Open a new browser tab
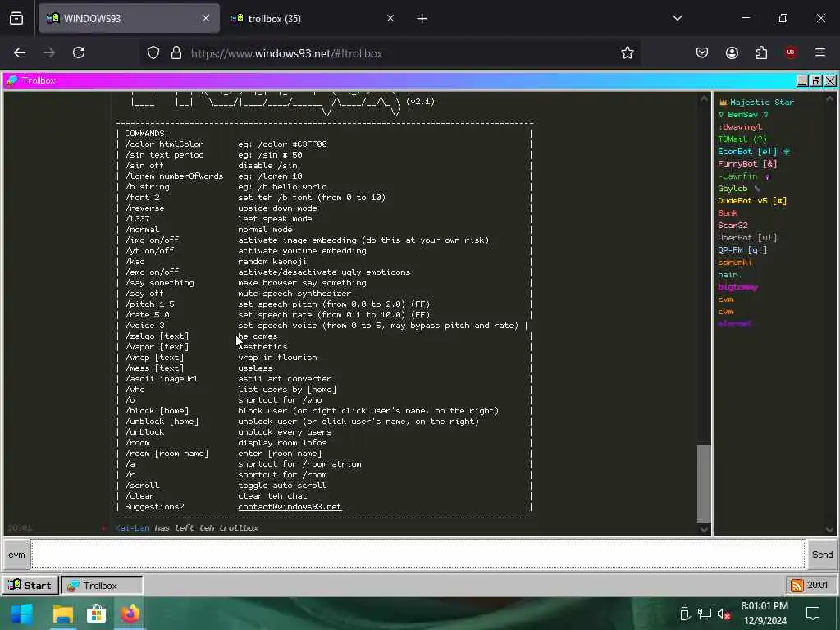Image resolution: width=840 pixels, height=630 pixels. click(422, 19)
